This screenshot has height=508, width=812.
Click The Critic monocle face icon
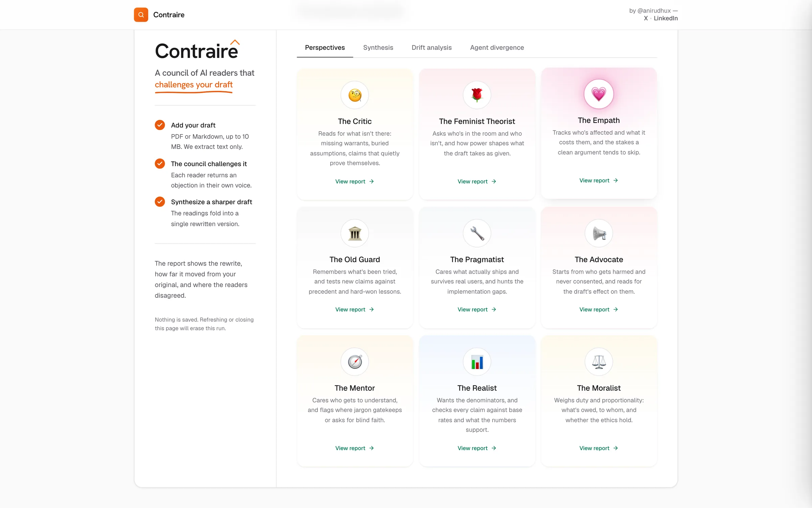[355, 95]
